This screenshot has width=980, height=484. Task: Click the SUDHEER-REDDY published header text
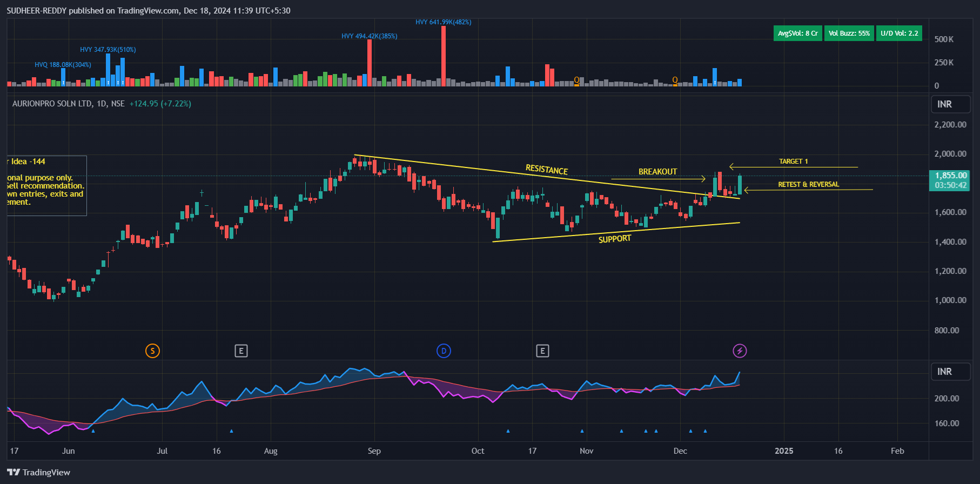click(149, 11)
